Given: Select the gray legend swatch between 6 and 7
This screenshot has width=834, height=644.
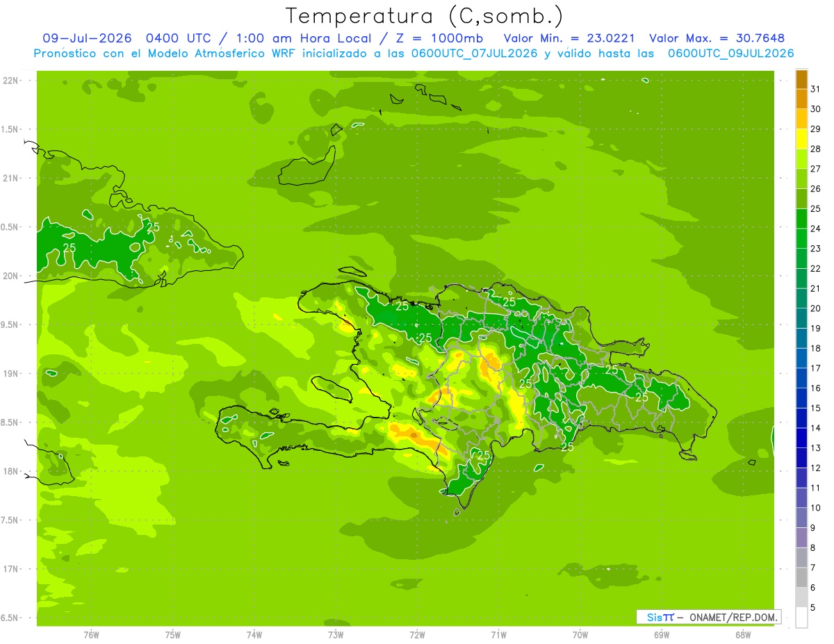Looking at the screenshot, I should pyautogui.click(x=801, y=577).
